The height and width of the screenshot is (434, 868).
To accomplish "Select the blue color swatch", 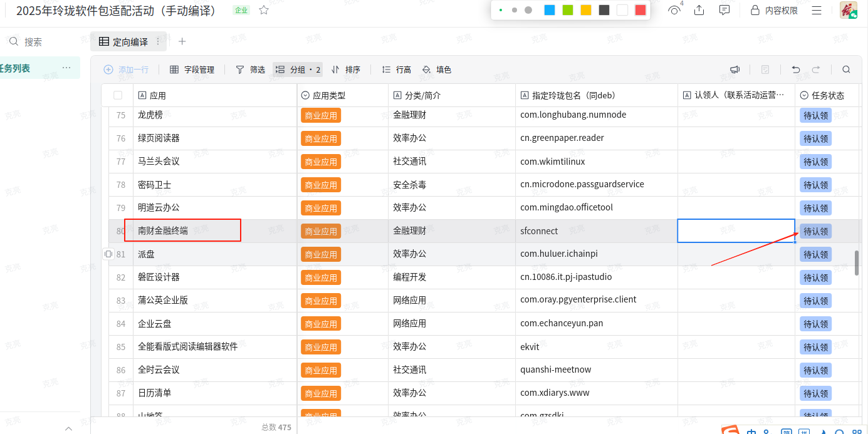I will [x=549, y=10].
